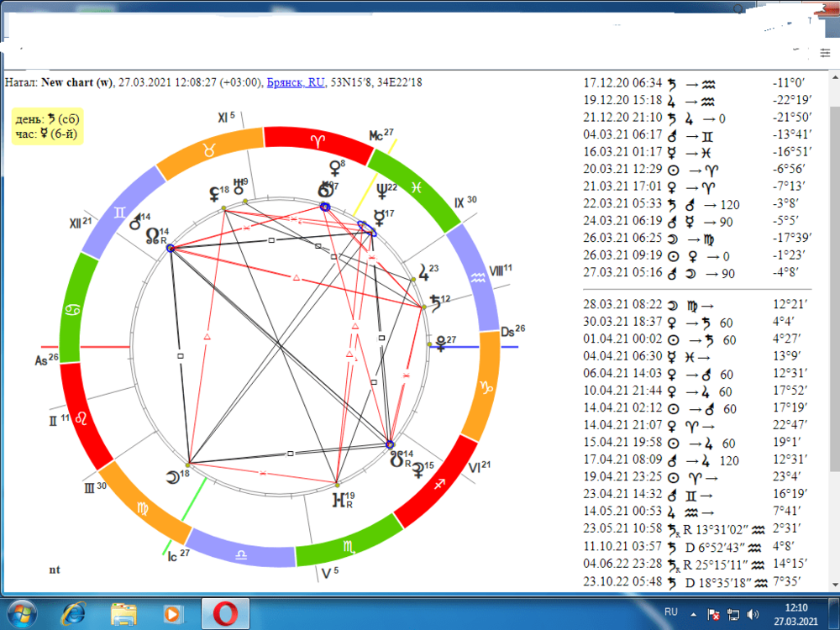
Task: Click the event row 27.03.21 05:16
Action: coord(697,273)
